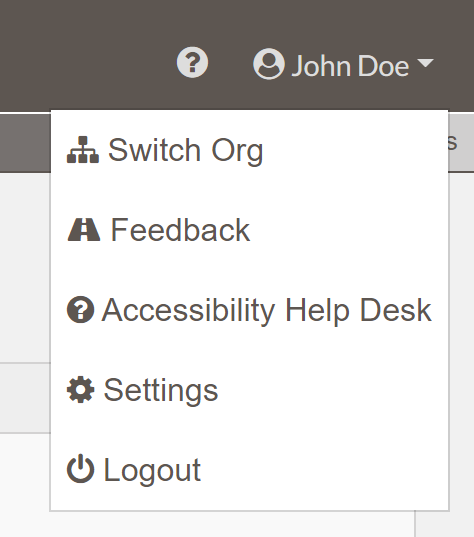Open Accessibility Help Desk menu entry

(x=249, y=310)
